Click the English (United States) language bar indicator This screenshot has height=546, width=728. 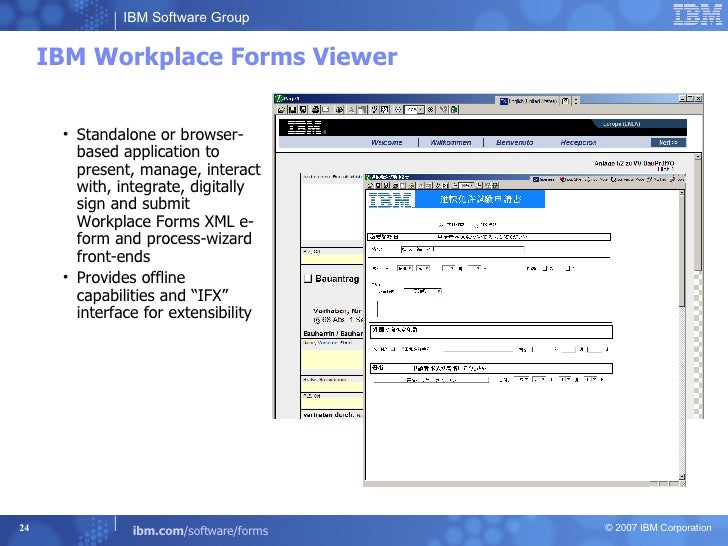[x=528, y=101]
